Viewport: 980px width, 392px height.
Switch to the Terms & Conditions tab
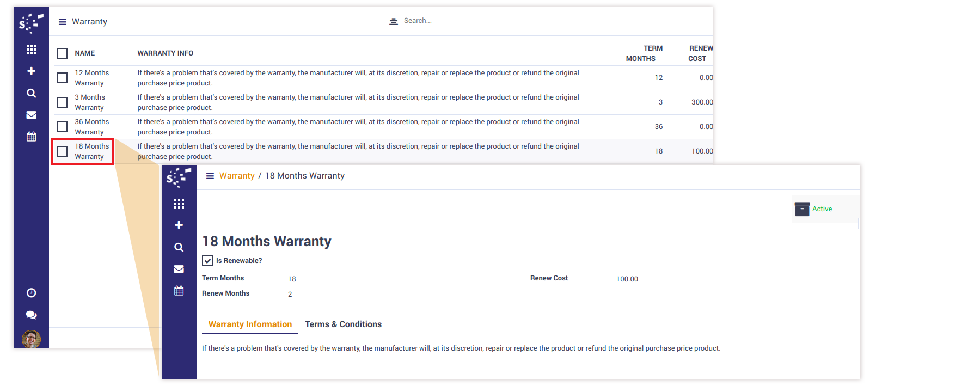click(x=343, y=324)
